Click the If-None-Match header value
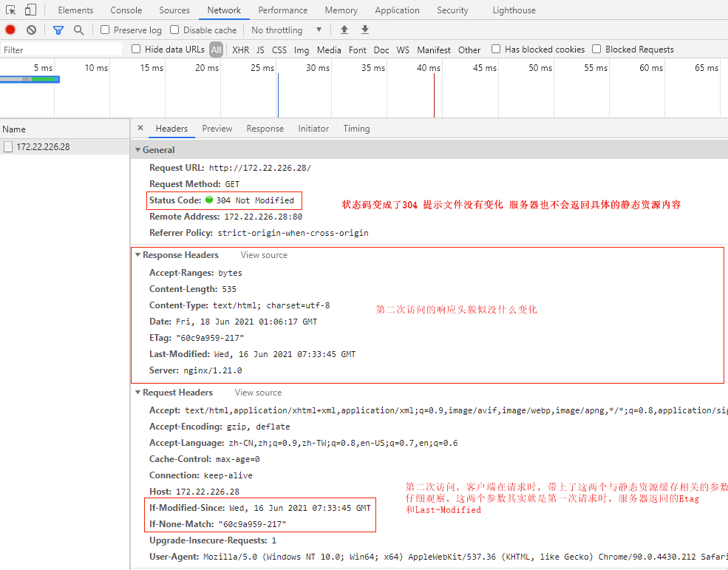The width and height of the screenshot is (728, 570). [252, 524]
